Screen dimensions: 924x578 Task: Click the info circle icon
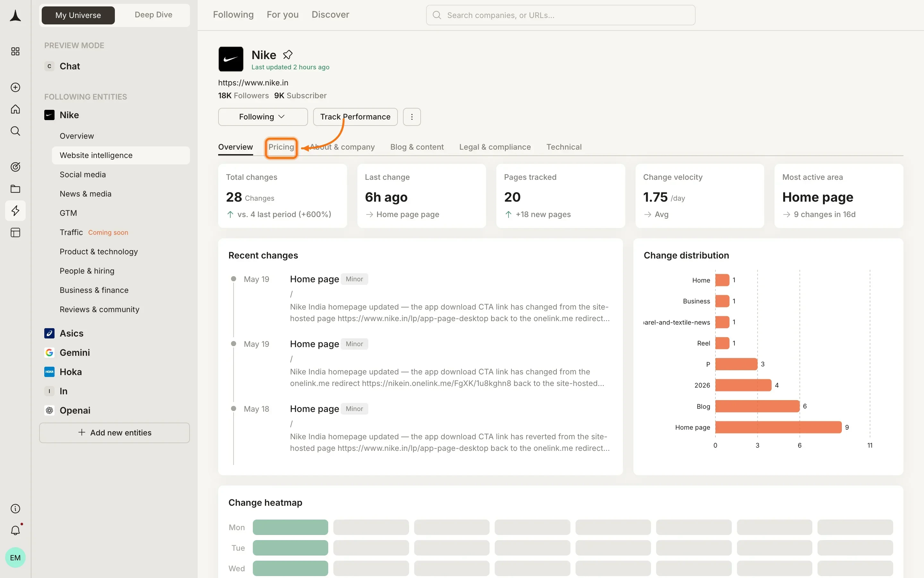pos(15,508)
